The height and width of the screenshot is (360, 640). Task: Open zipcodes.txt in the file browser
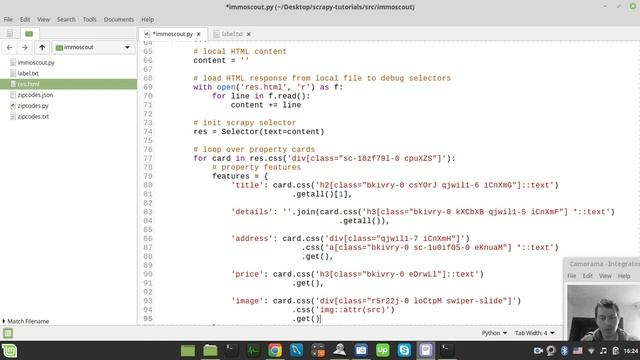click(33, 116)
